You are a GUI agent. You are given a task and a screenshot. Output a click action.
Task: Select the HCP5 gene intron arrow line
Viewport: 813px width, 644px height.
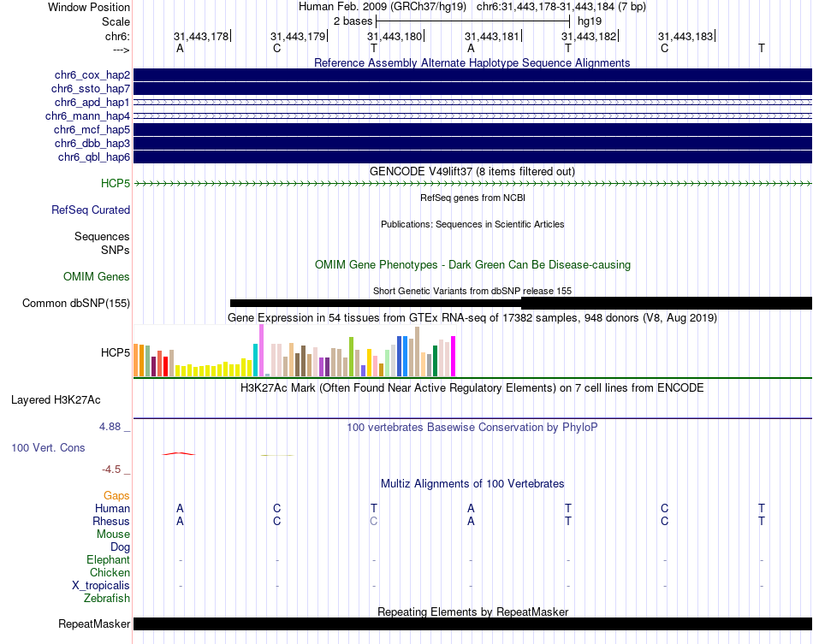coord(472,183)
